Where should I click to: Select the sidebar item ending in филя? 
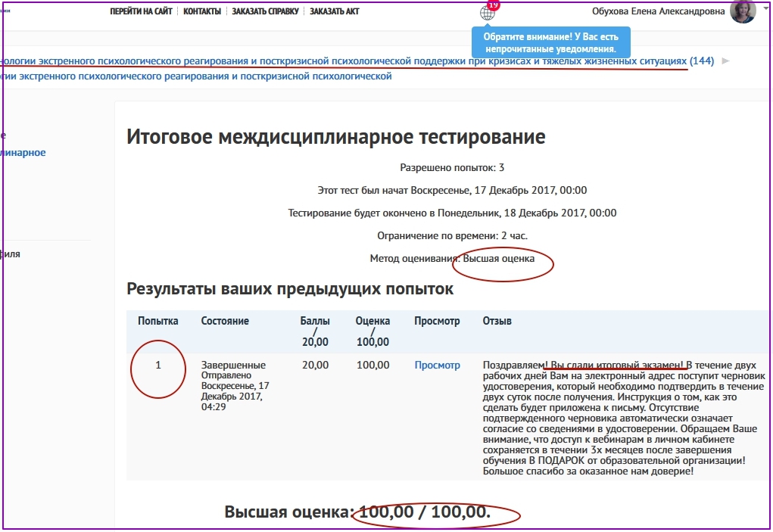click(x=11, y=254)
